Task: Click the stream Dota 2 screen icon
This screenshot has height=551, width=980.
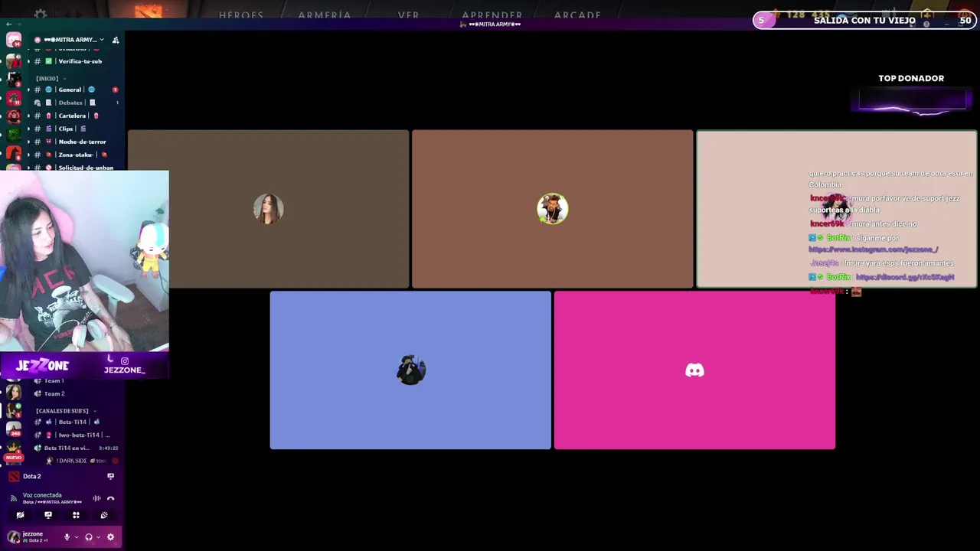Action: pyautogui.click(x=110, y=476)
